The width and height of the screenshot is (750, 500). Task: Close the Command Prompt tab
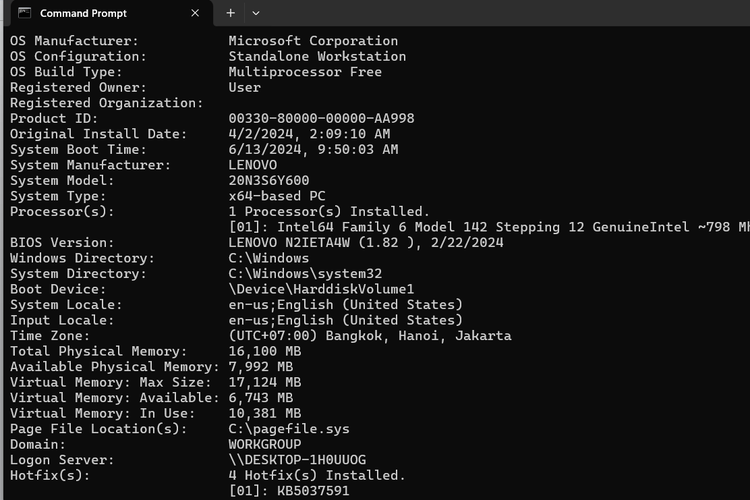pos(195,13)
